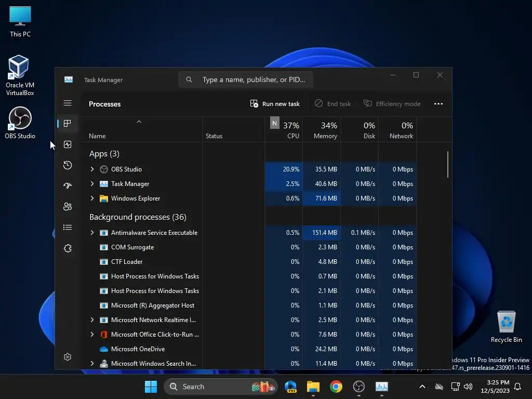Expand the Task Manager process group
This screenshot has width=532, height=399.
click(92, 183)
